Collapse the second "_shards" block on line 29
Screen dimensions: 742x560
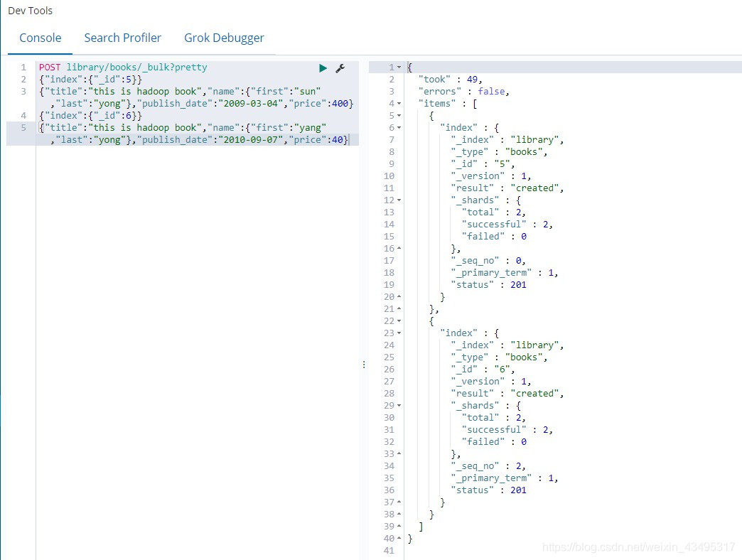coord(399,406)
